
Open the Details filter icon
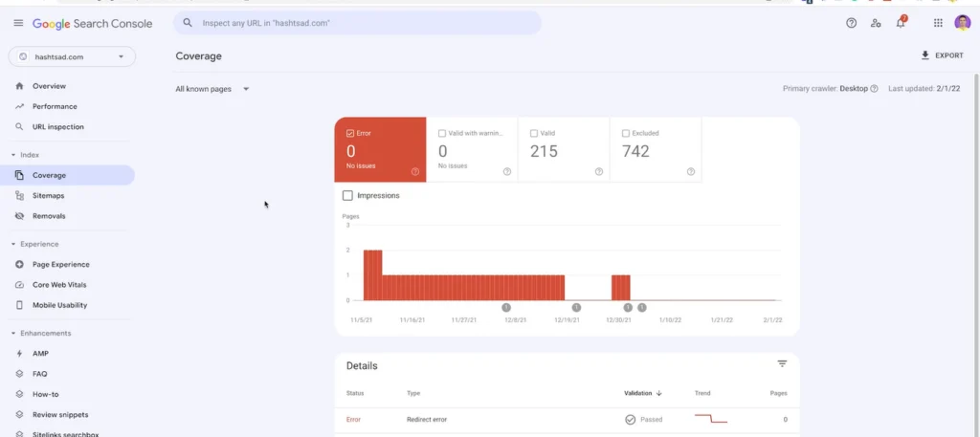[x=782, y=364]
